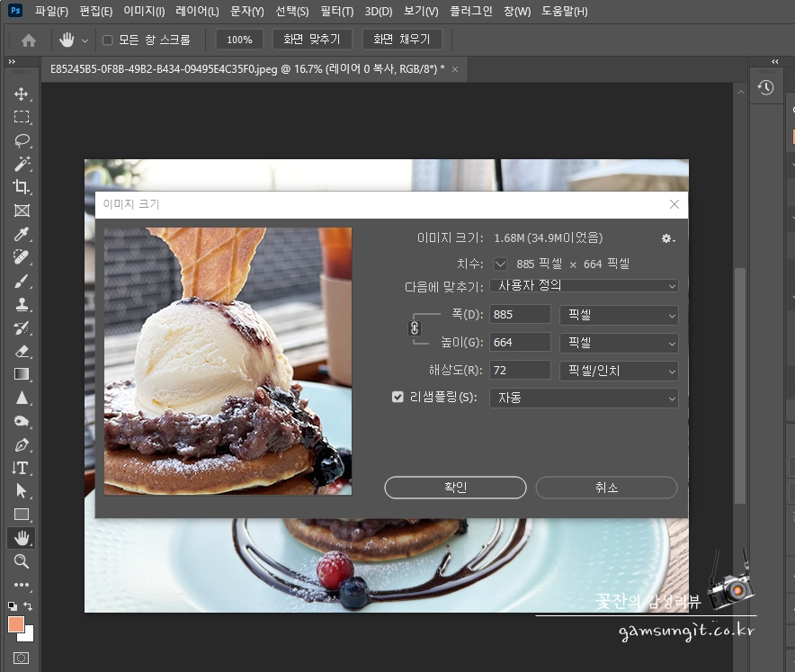Select the Sharpen/Blur triangle tool
Viewport: 795px width, 672px height.
[x=22, y=398]
